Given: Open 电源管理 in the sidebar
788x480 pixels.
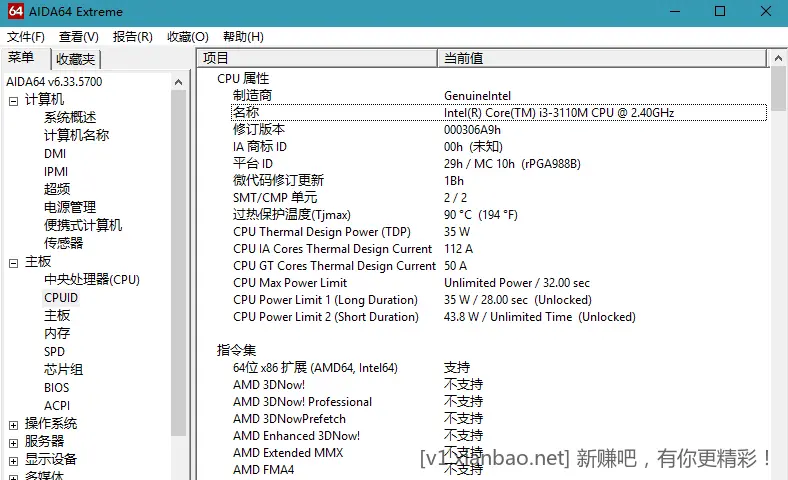Looking at the screenshot, I should [70, 207].
